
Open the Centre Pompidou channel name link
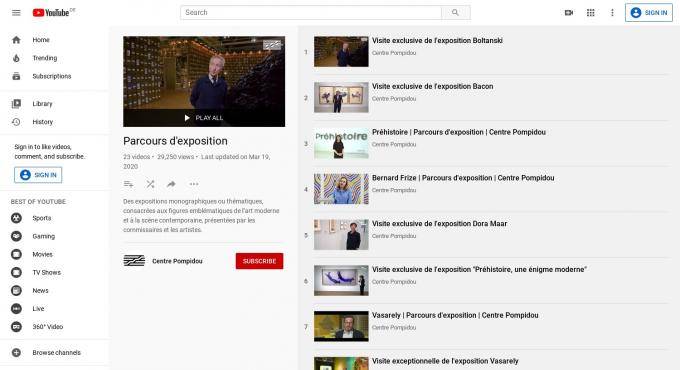[177, 261]
